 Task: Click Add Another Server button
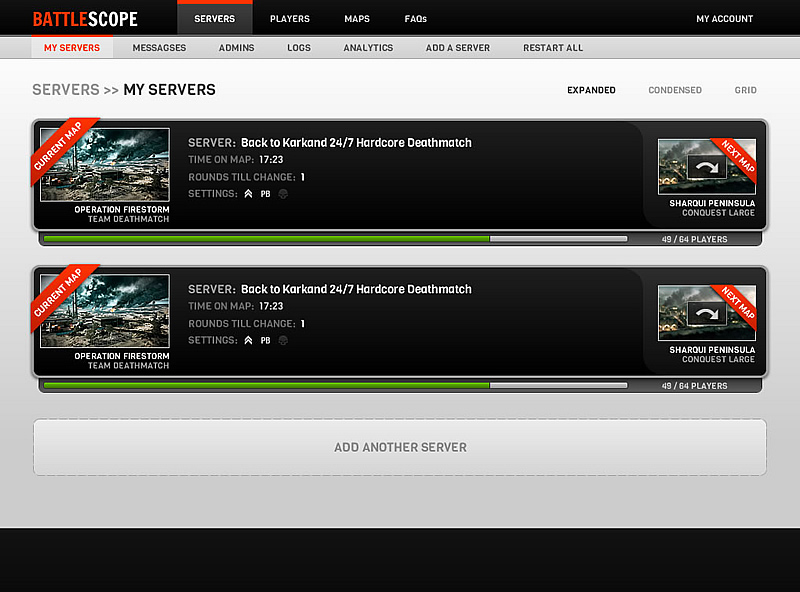[400, 448]
